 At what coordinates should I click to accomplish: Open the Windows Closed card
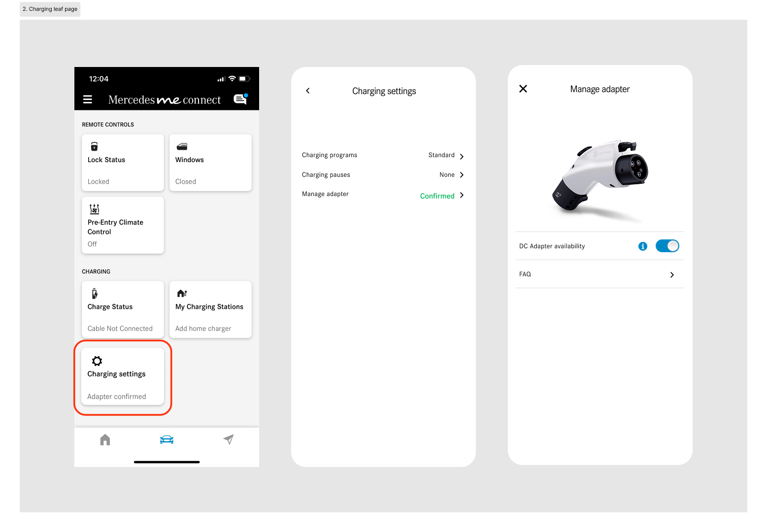click(210, 163)
